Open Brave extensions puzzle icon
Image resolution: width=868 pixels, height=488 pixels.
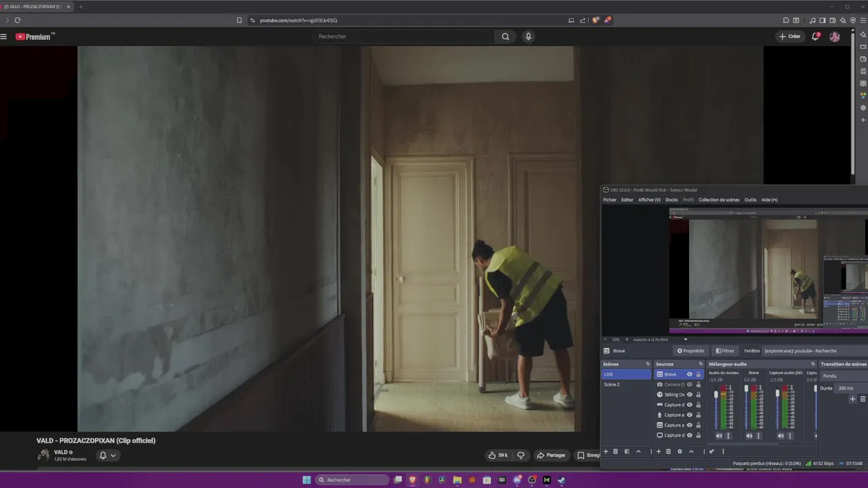[x=786, y=20]
